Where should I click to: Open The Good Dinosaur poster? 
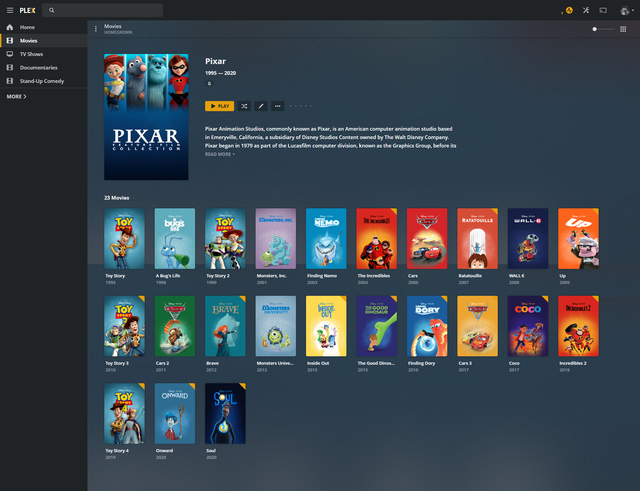(x=377, y=326)
